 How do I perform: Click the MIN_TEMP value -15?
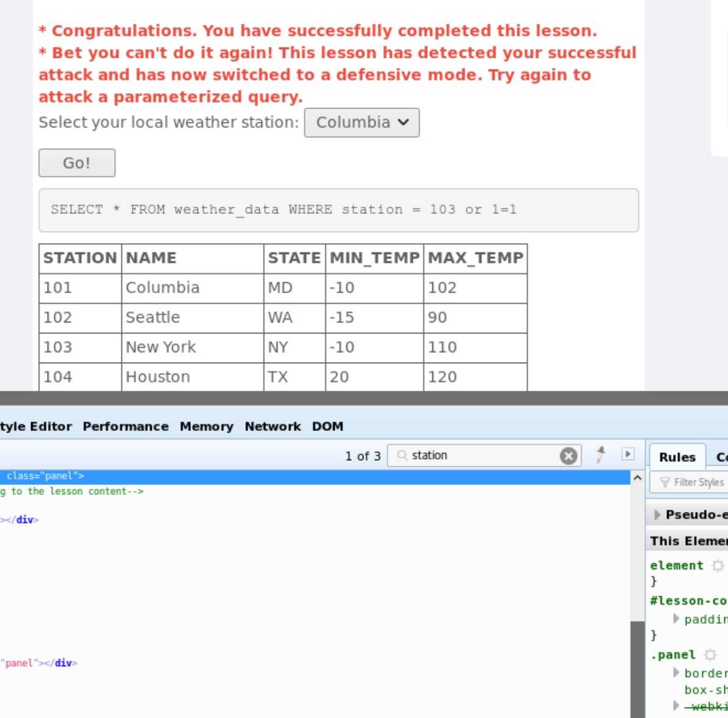click(x=375, y=318)
